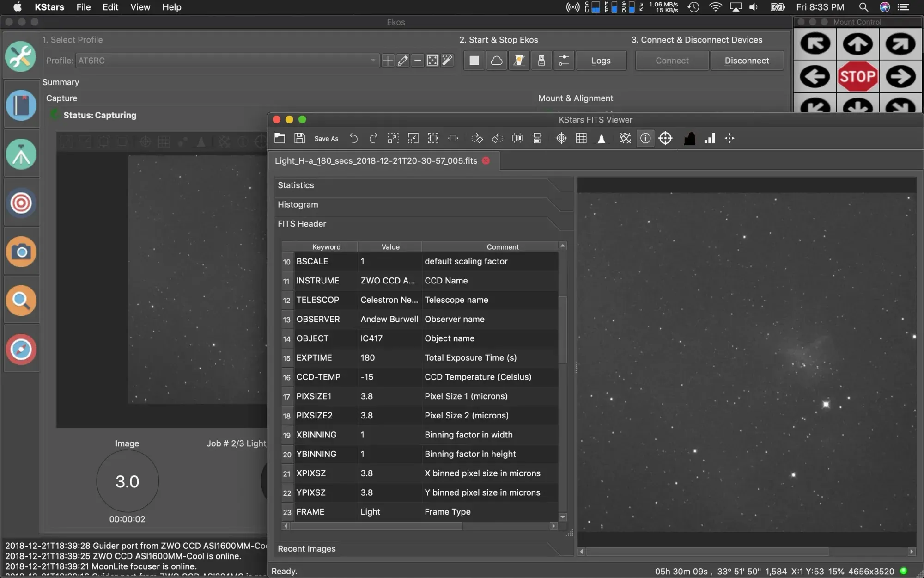This screenshot has height=578, width=924.
Task: Open the Ekos guide target module
Action: pyautogui.click(x=21, y=203)
